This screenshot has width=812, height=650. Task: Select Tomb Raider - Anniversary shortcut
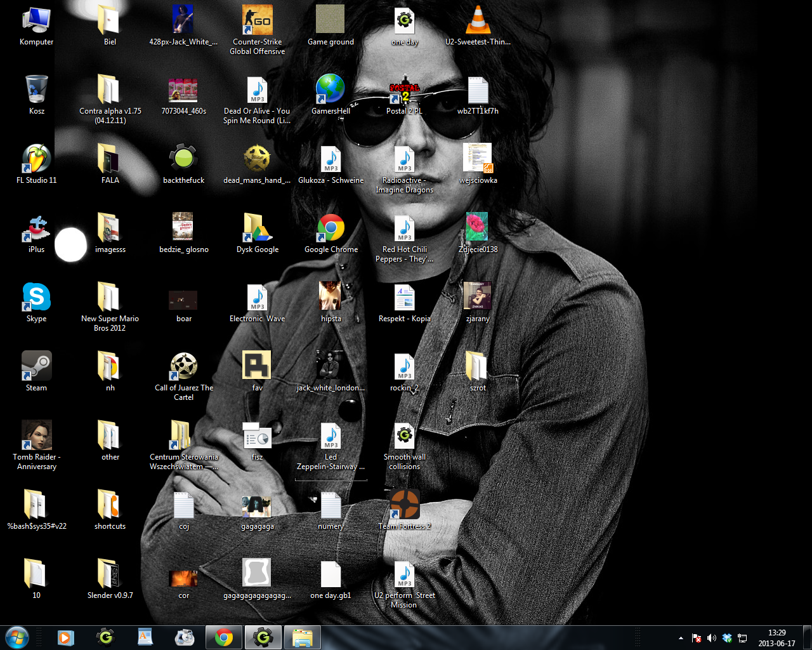pos(36,435)
